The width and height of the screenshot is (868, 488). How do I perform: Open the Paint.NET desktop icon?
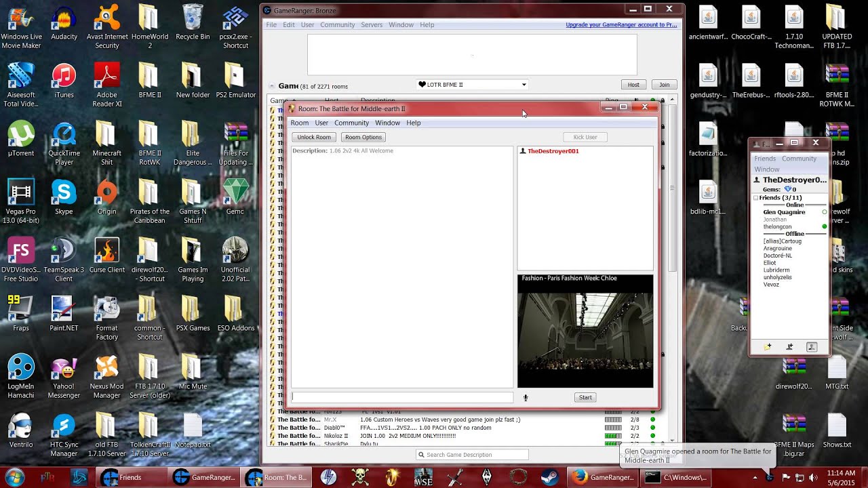[64, 314]
